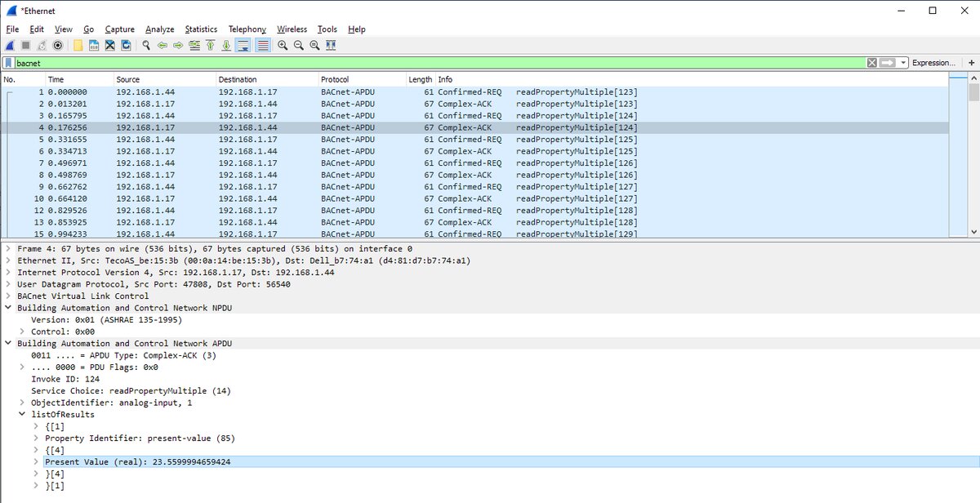Expand the Internet Protocol Version 4 row
Screen dimensions: 980x503
point(8,272)
